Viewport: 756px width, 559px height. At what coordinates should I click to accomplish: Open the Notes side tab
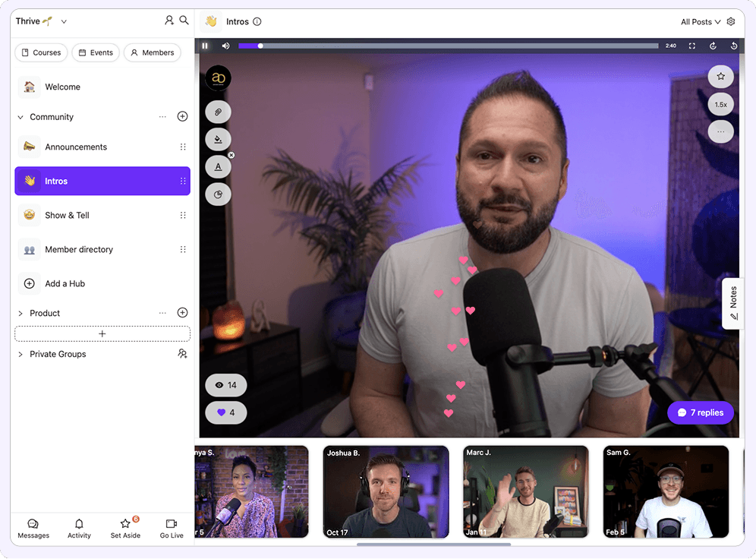point(732,303)
